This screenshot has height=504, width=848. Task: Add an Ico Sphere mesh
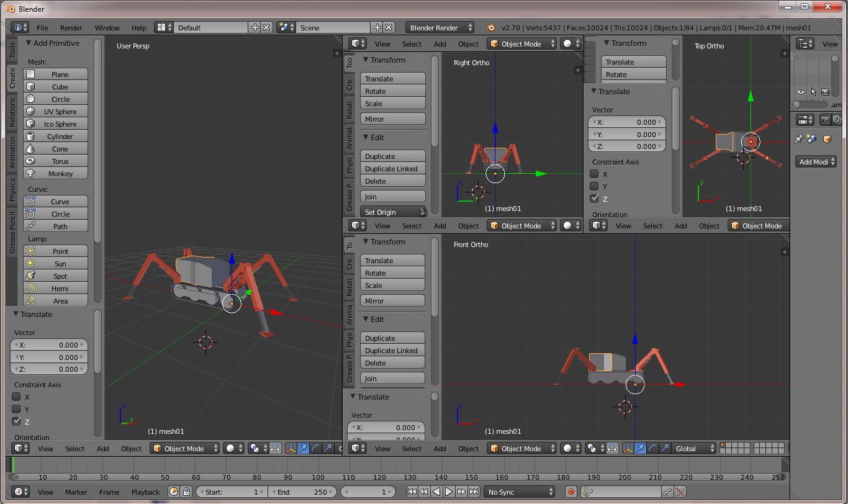point(56,124)
